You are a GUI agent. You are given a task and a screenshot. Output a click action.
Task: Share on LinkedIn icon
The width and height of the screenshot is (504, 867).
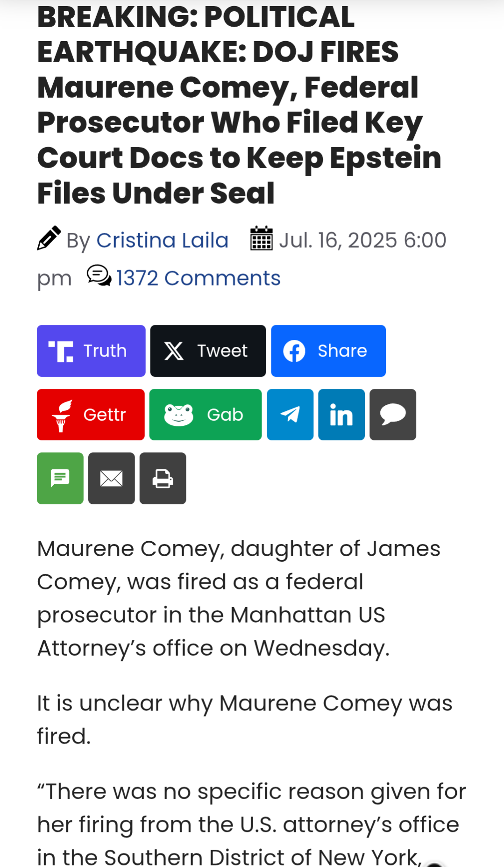[341, 415]
